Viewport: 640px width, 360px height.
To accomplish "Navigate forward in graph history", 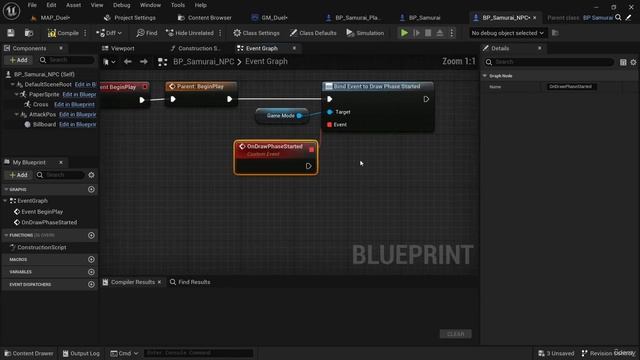I will pyautogui.click(x=144, y=62).
